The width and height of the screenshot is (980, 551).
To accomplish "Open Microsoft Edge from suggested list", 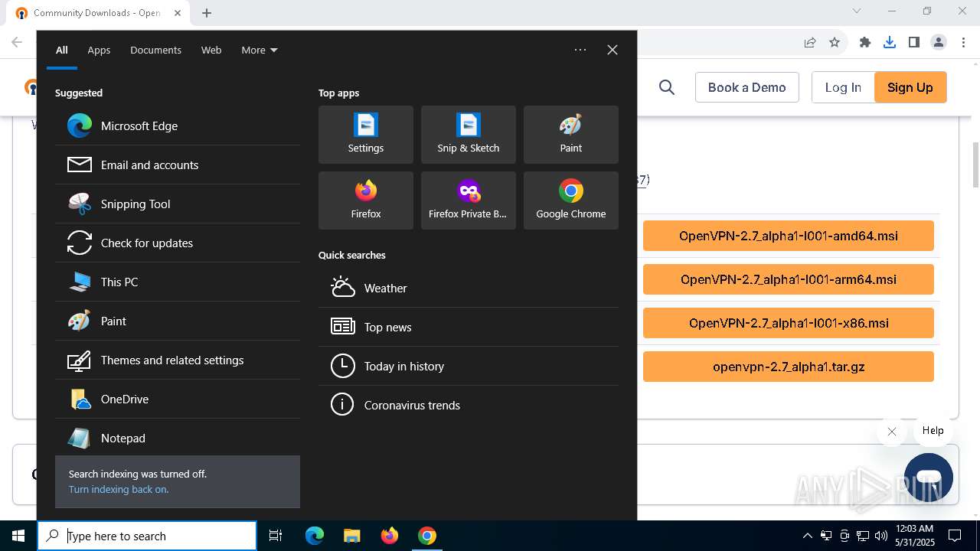I will coord(178,126).
